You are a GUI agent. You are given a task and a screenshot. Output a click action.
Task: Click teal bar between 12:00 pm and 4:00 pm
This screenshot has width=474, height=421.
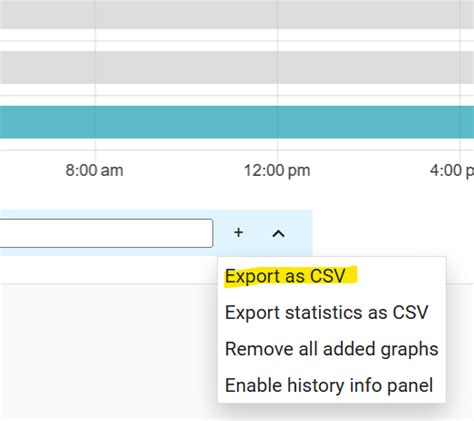pyautogui.click(x=369, y=122)
